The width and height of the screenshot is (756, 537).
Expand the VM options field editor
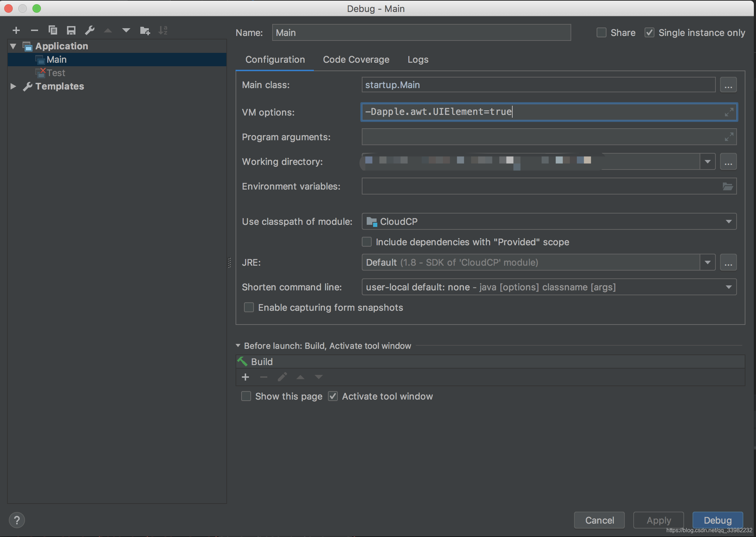click(728, 112)
